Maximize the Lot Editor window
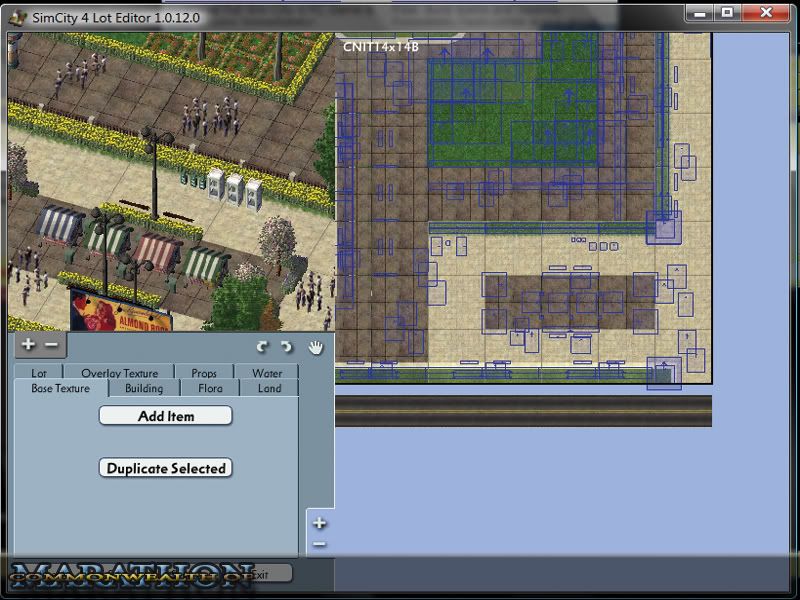 point(727,13)
